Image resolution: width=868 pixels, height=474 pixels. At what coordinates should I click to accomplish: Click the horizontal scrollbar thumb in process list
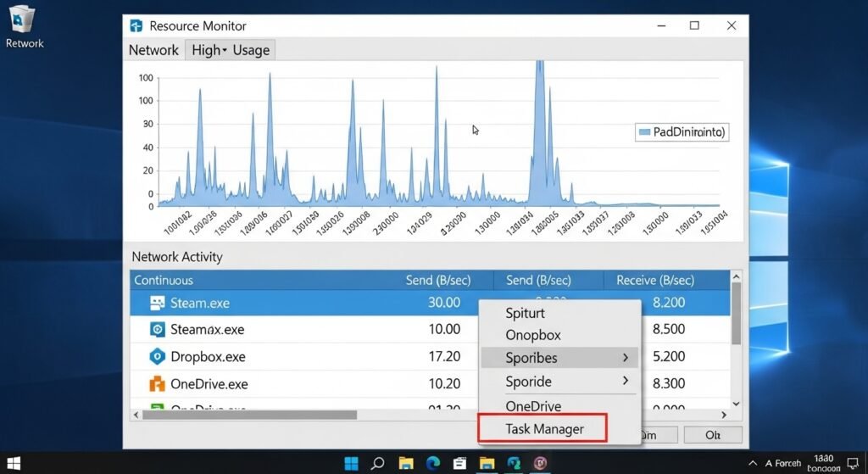pos(249,415)
